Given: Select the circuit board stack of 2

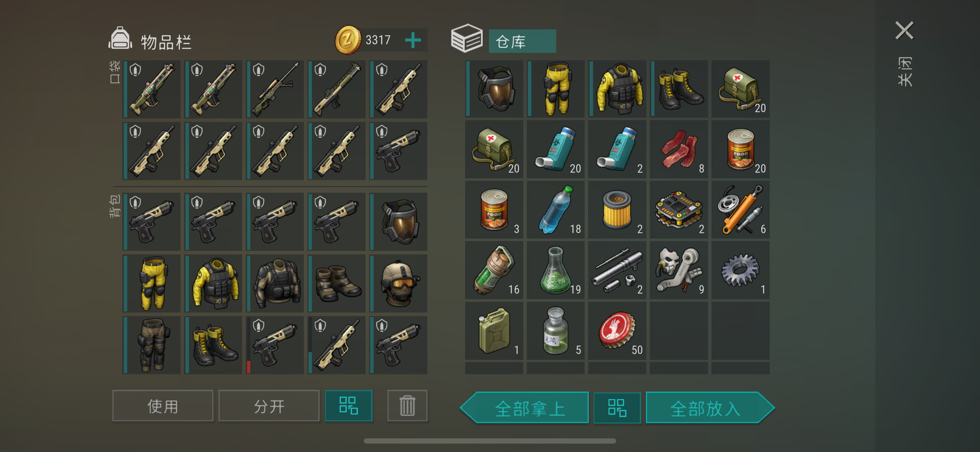Looking at the screenshot, I should pos(679,210).
